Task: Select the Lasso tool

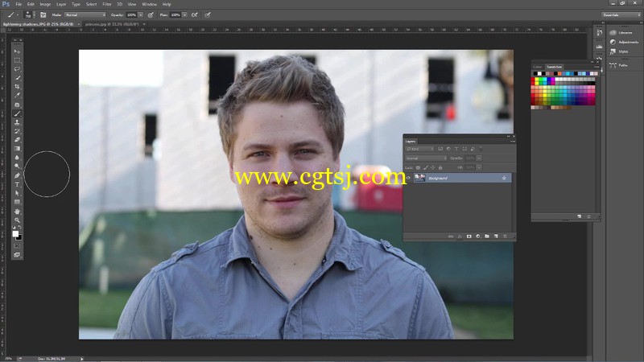Action: tap(17, 69)
